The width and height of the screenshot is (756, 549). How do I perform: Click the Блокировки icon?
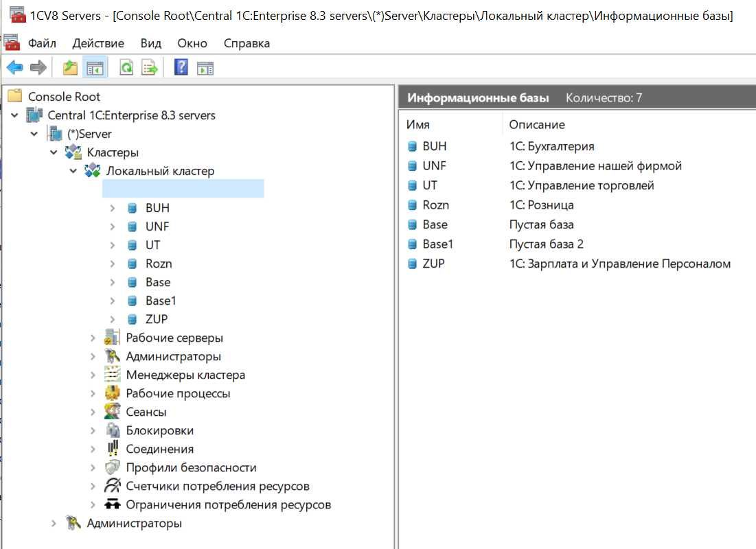tap(113, 430)
